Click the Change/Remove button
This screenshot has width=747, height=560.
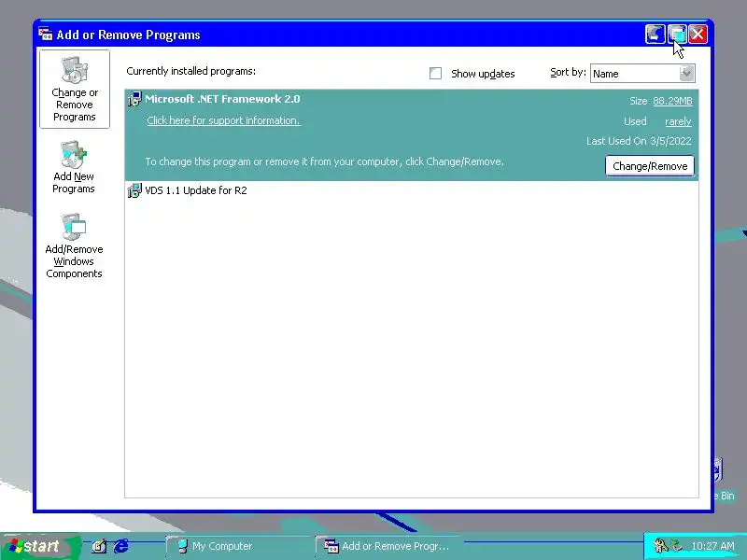click(x=650, y=166)
